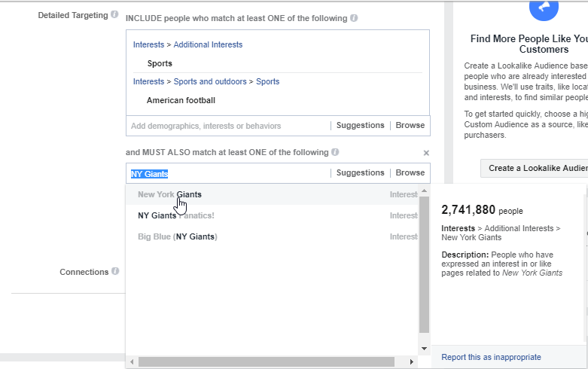Click Create a Lookalike Audience button
Screen dimensions: 588x369
point(536,168)
